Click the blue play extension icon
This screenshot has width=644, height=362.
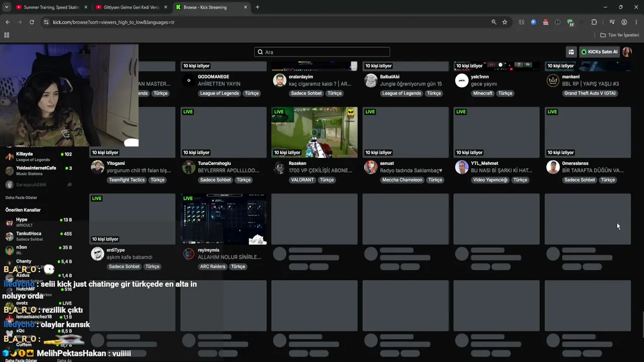point(533,22)
